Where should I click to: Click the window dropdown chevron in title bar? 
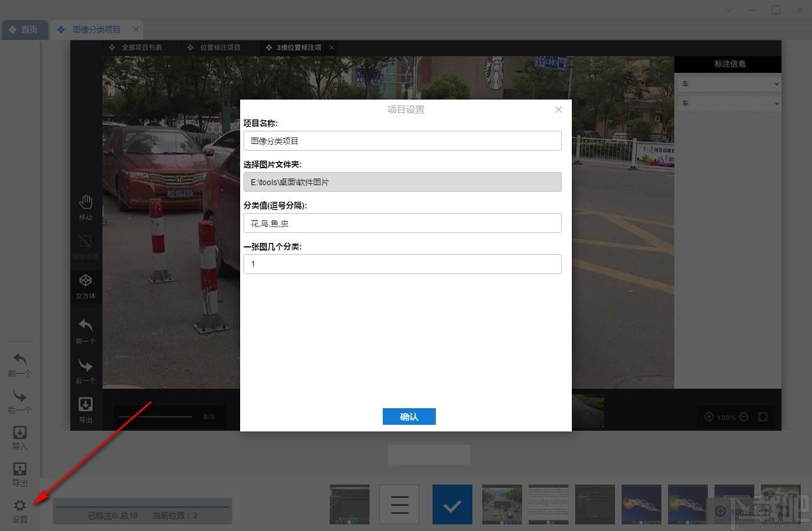[728, 10]
